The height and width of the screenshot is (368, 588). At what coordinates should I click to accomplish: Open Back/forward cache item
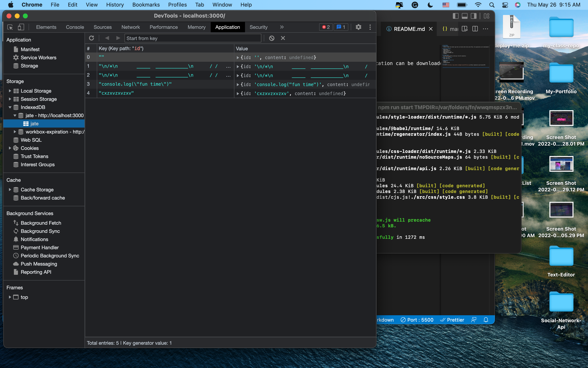tap(43, 198)
